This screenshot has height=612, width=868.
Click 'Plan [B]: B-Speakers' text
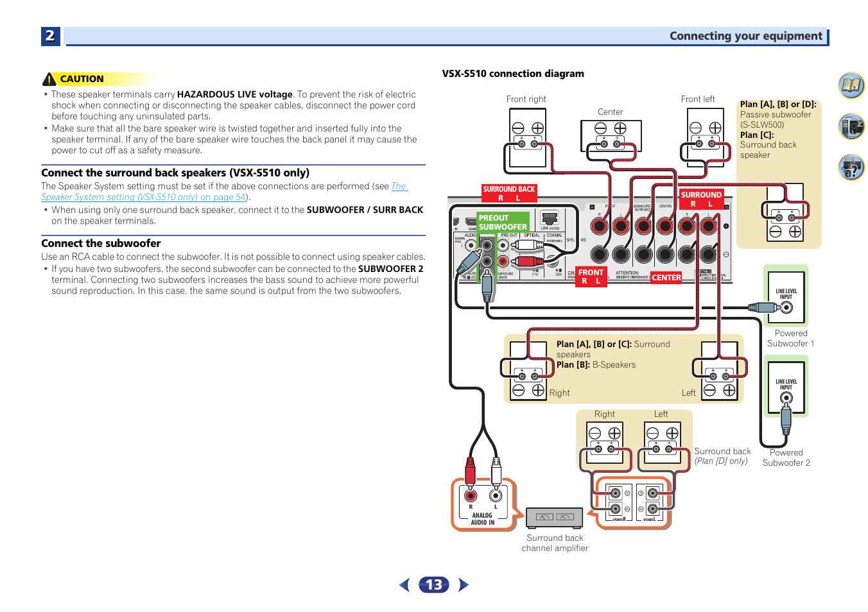pyautogui.click(x=596, y=364)
